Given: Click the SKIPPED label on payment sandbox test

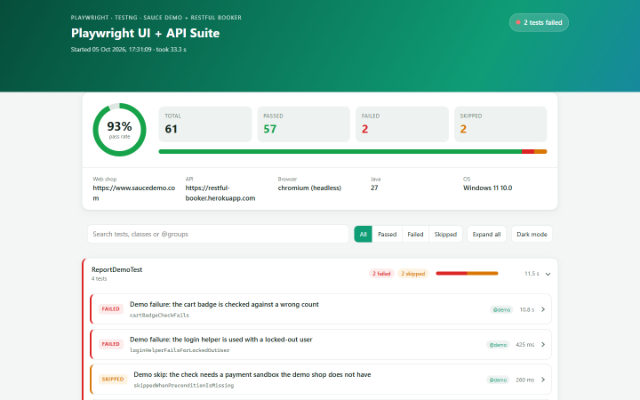Looking at the screenshot, I should 113,379.
